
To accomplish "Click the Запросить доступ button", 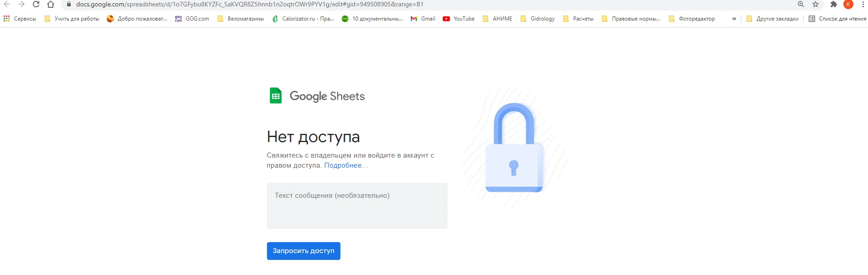I will pos(303,250).
